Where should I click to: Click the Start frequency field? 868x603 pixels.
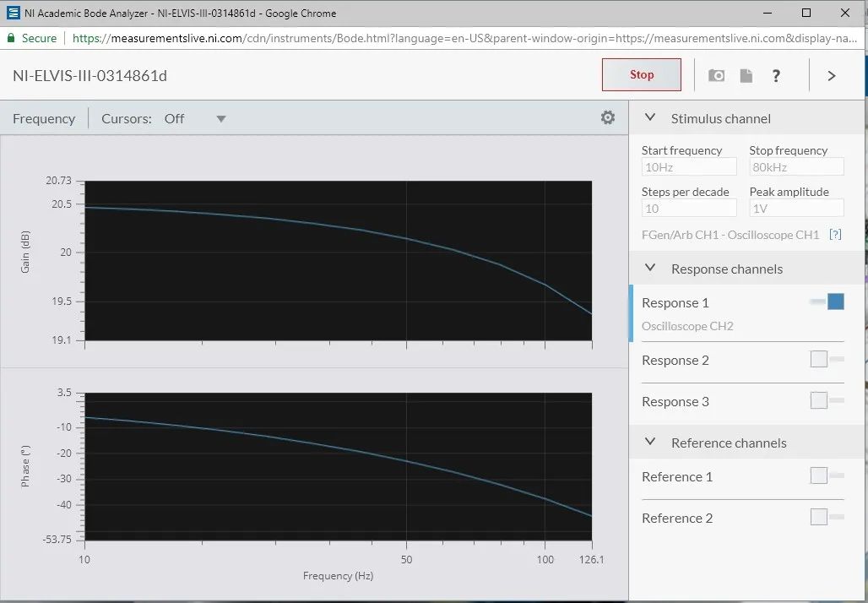coord(689,166)
